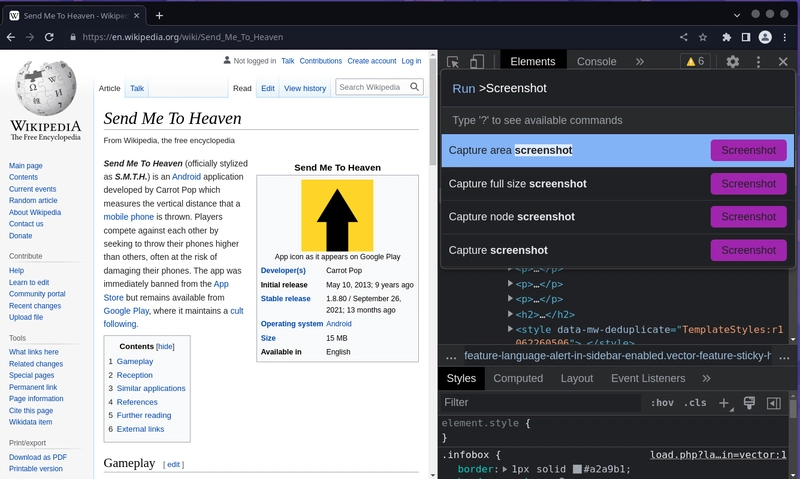The width and height of the screenshot is (800, 479).
Task: Open DevTools settings gear
Action: [x=733, y=62]
